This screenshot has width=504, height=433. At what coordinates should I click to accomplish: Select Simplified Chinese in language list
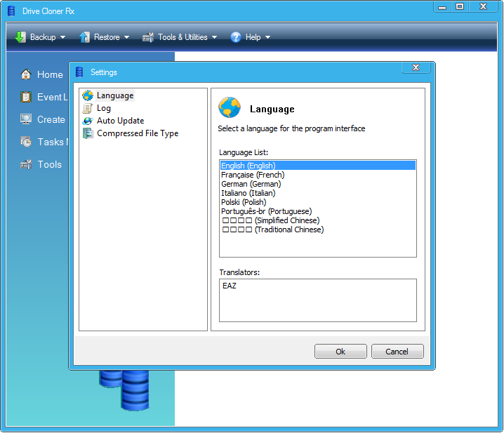[x=318, y=220]
